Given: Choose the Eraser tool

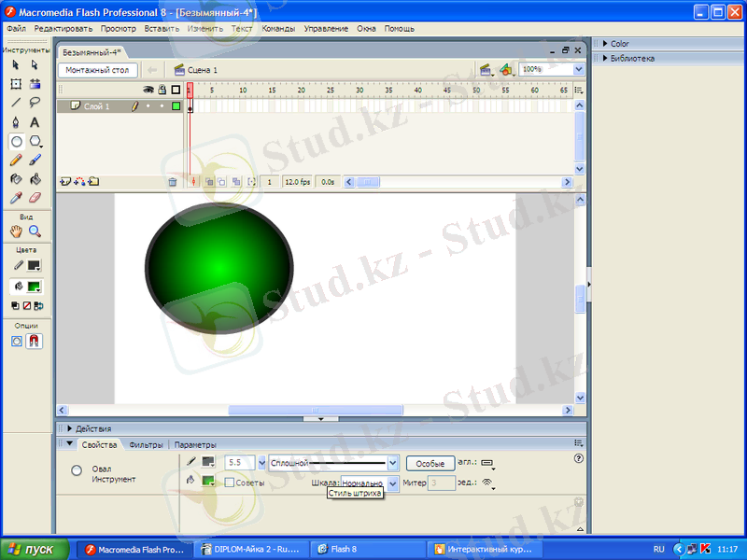Looking at the screenshot, I should [x=35, y=198].
